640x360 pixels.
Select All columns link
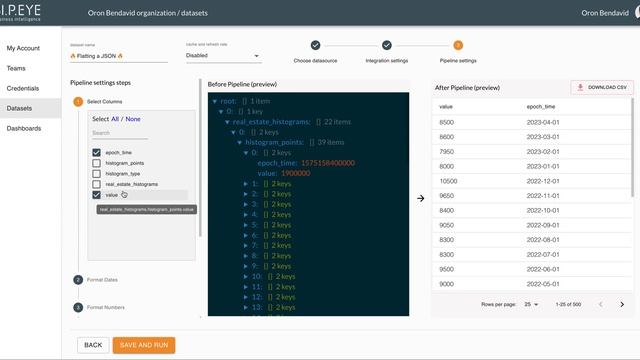point(115,119)
